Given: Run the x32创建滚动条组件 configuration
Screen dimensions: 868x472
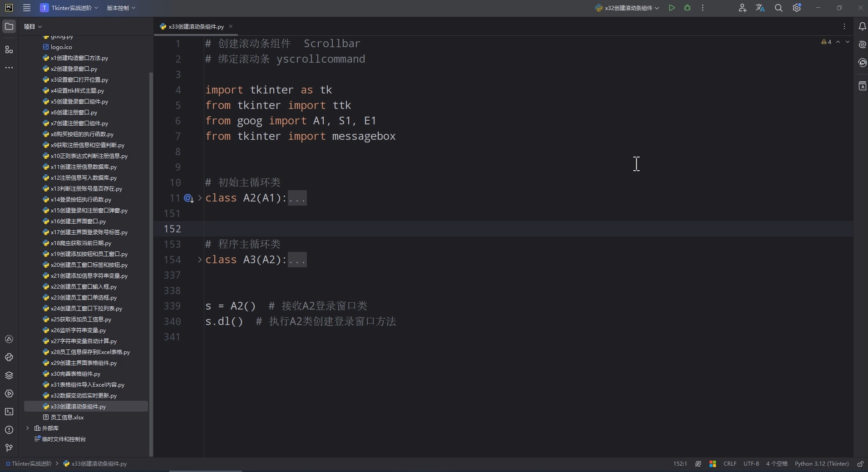Looking at the screenshot, I should tap(672, 8).
